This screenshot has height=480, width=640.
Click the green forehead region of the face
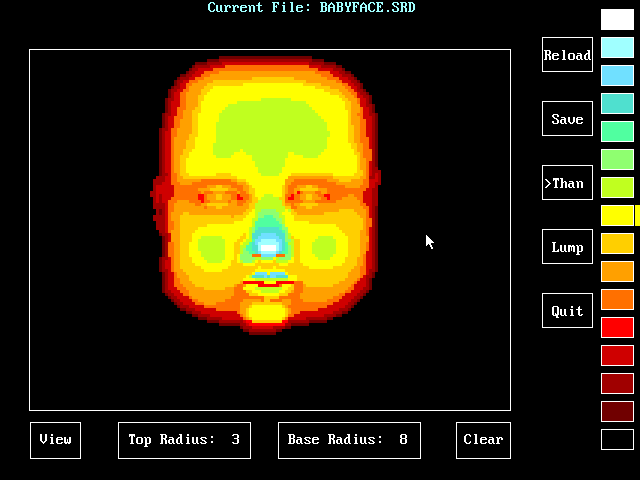[x=271, y=133]
